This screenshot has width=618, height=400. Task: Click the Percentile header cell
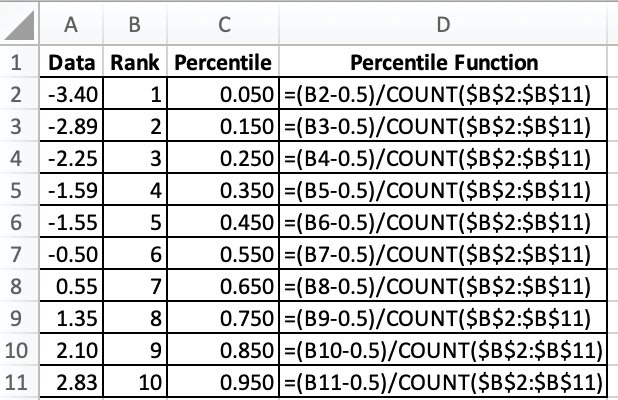pyautogui.click(x=223, y=62)
